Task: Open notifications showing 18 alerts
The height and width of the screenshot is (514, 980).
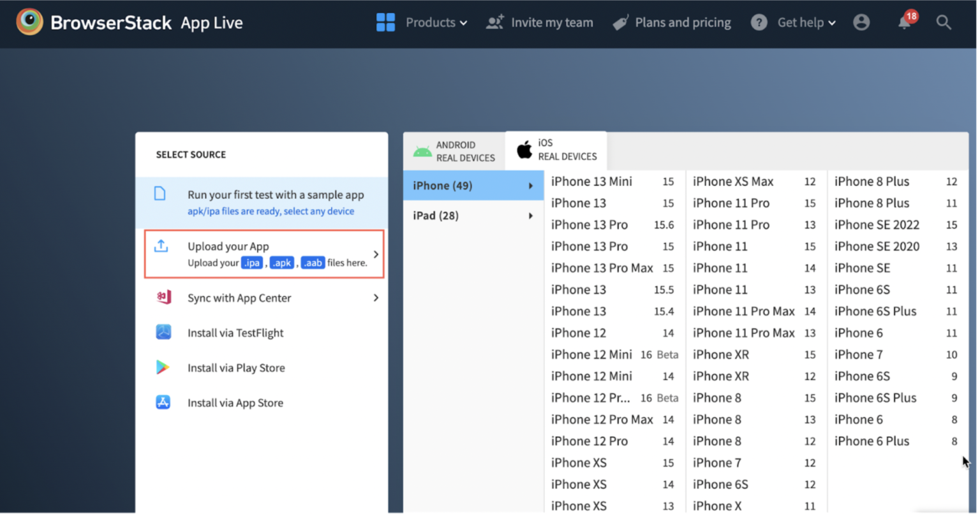Action: pos(904,22)
